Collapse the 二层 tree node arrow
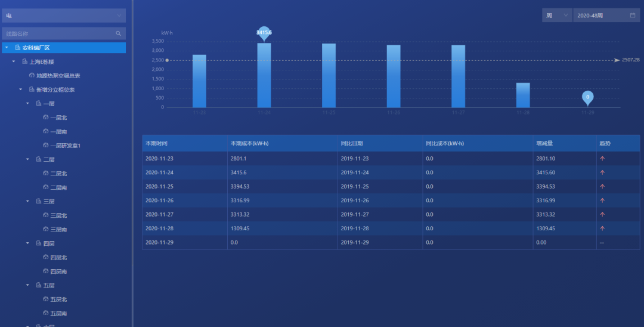The image size is (644, 327). coord(27,159)
